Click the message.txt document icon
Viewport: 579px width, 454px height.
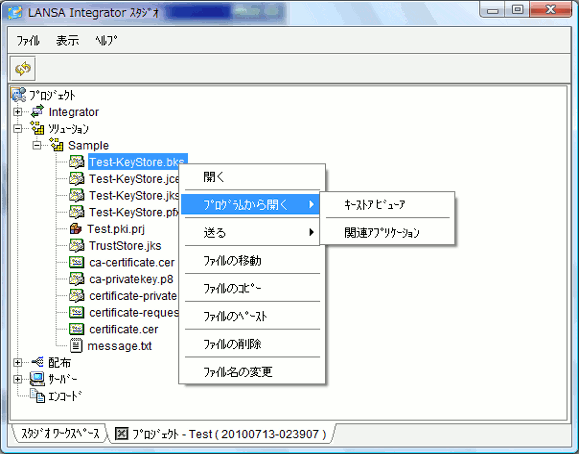point(76,346)
